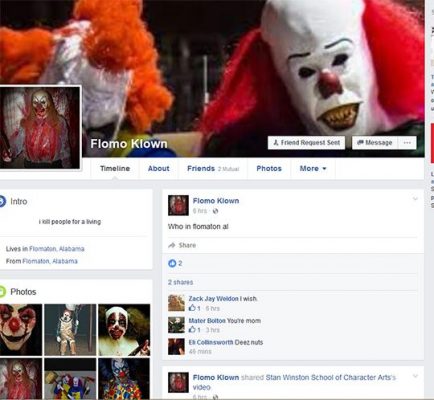This screenshot has height=400, width=434.
Task: Open the Timeline tab
Action: click(115, 168)
